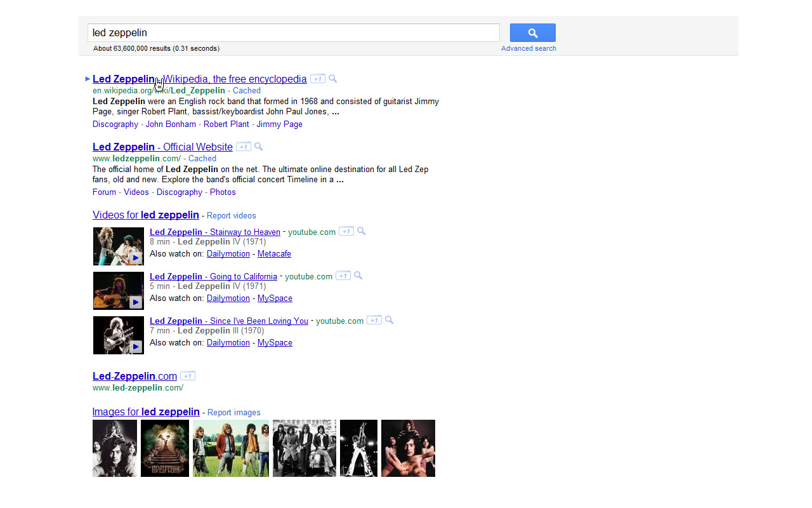Click +1 icon beside Led-Zeppelin.com
This screenshot has height=508, width=812.
[x=188, y=376]
